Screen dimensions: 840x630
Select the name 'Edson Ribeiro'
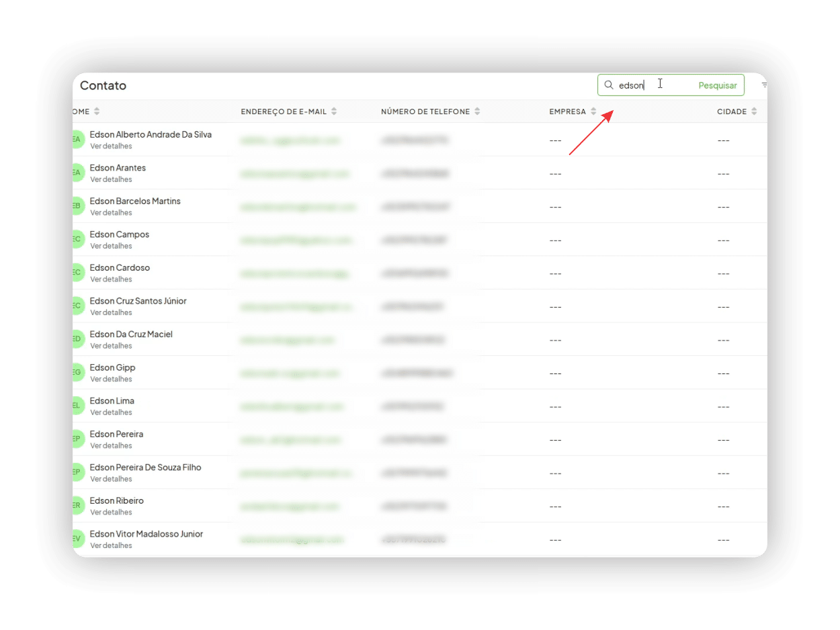(116, 500)
